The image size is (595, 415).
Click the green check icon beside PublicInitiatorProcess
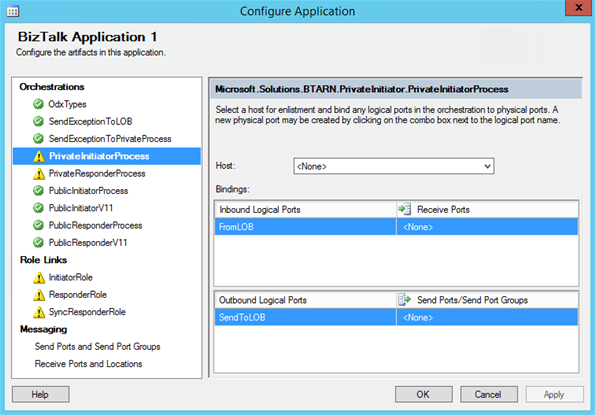(x=38, y=191)
